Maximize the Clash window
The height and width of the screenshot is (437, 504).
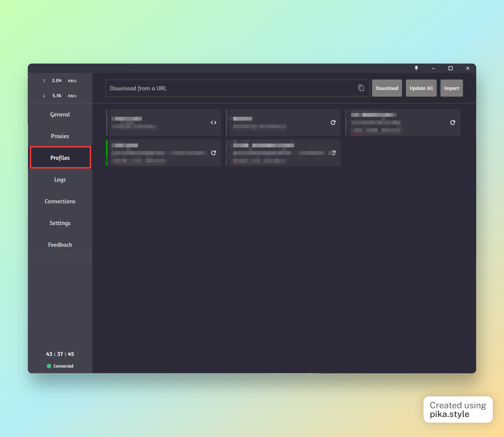[x=450, y=68]
